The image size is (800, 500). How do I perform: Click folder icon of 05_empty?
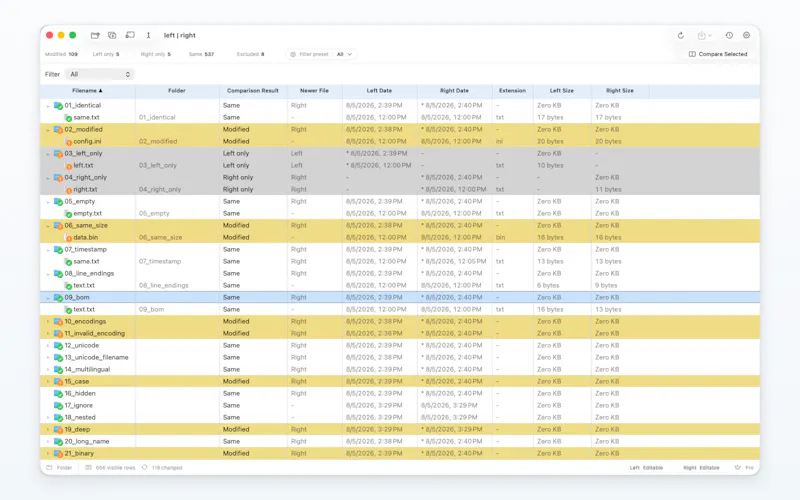coord(58,202)
